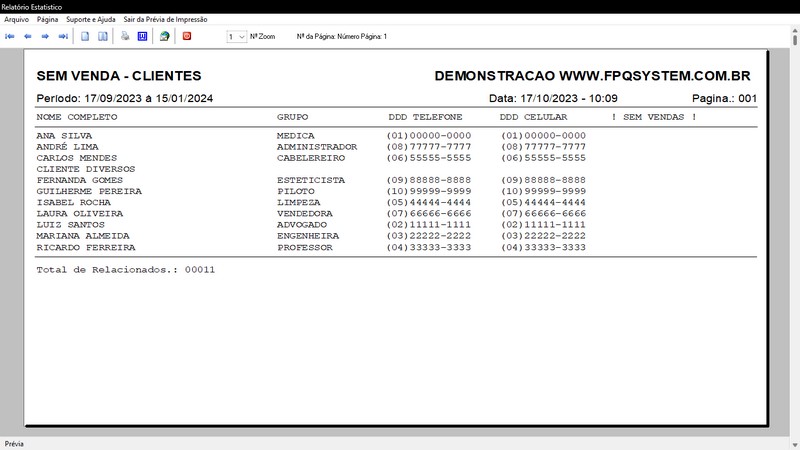This screenshot has width=800, height=450.
Task: Open the Página menu
Action: click(47, 19)
